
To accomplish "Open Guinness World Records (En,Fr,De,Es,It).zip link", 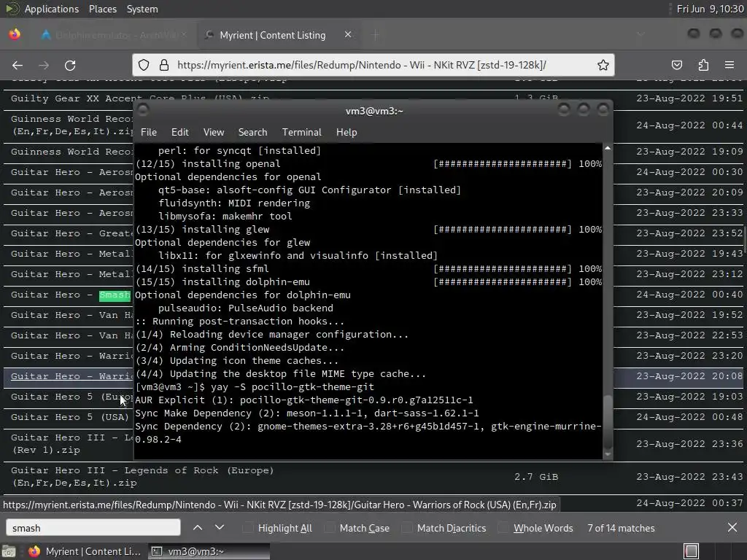I will 71,125.
